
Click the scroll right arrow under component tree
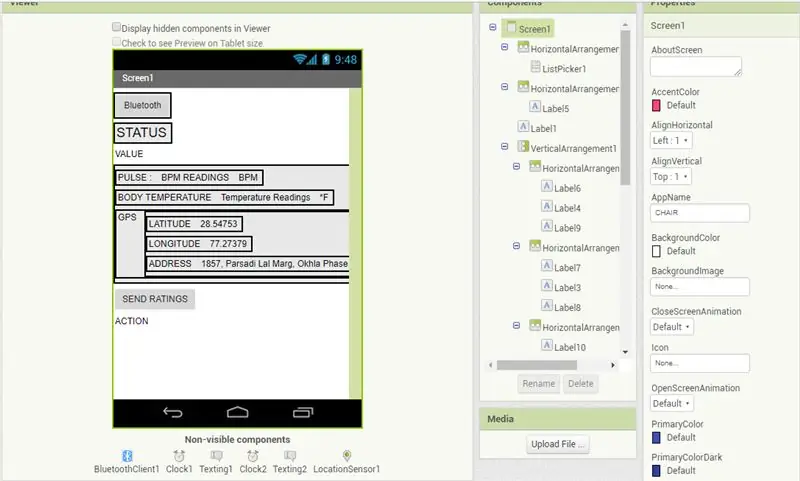tap(613, 365)
